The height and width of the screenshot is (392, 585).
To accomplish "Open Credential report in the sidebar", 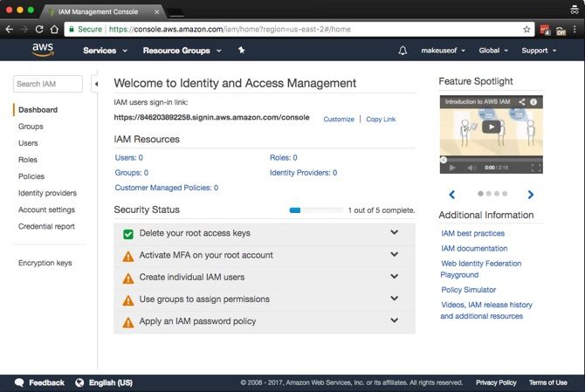I will coord(46,226).
